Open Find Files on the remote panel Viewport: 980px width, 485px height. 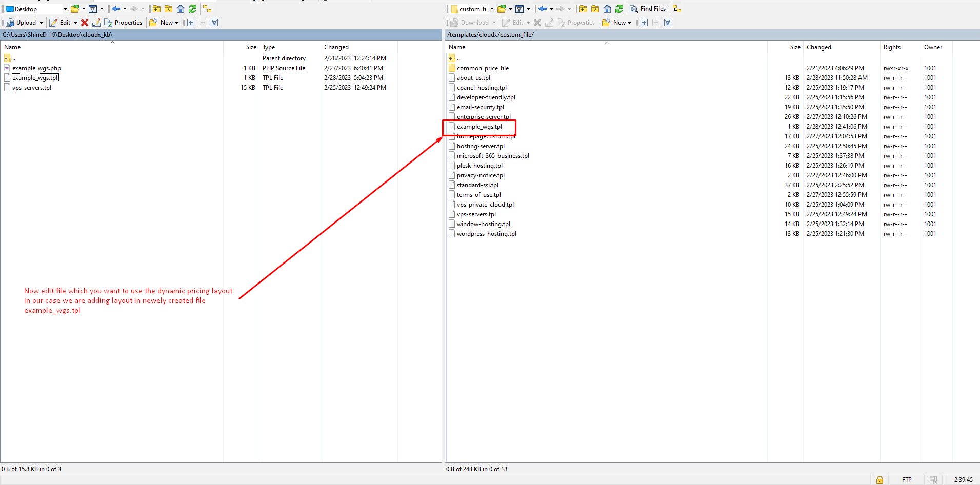[648, 9]
